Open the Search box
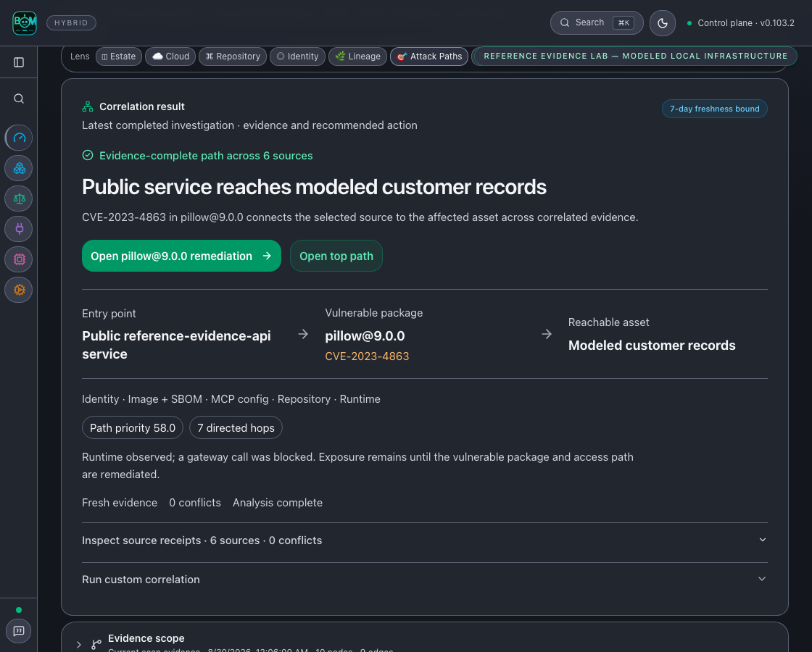The width and height of the screenshot is (812, 652). point(597,22)
